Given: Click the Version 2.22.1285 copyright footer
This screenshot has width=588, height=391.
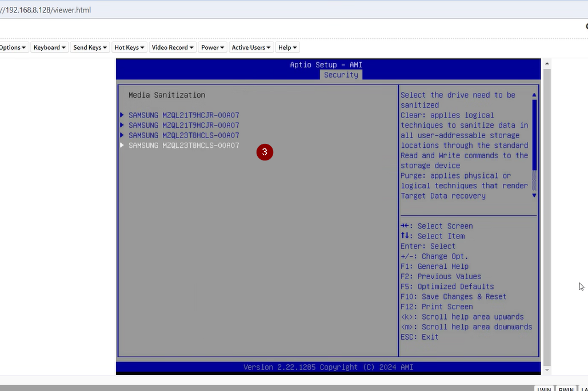Looking at the screenshot, I should 329,368.
